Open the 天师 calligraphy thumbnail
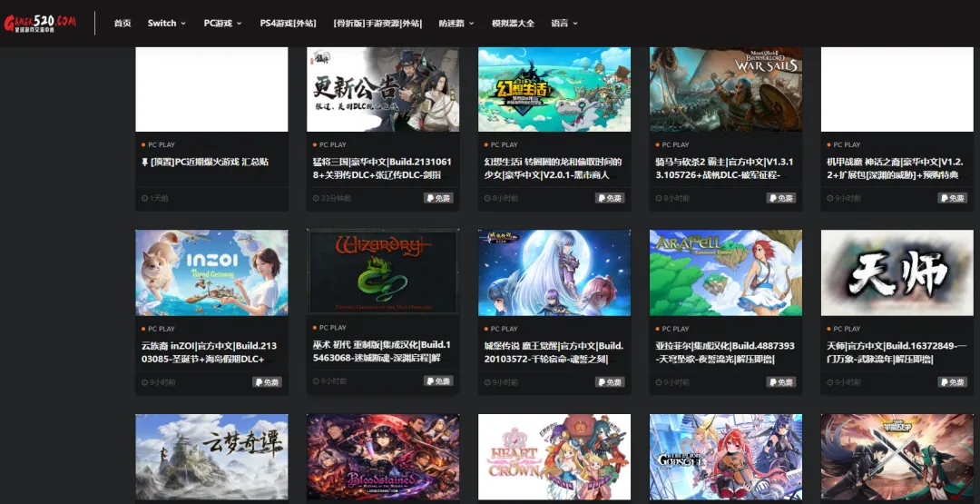Image resolution: width=980 pixels, height=504 pixels. click(897, 272)
